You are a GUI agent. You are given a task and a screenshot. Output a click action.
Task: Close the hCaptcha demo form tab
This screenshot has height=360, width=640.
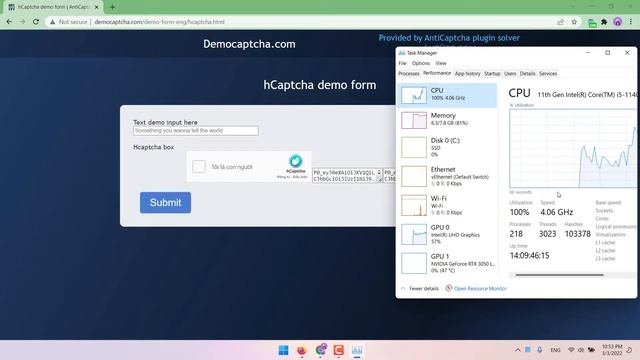(x=97, y=7)
